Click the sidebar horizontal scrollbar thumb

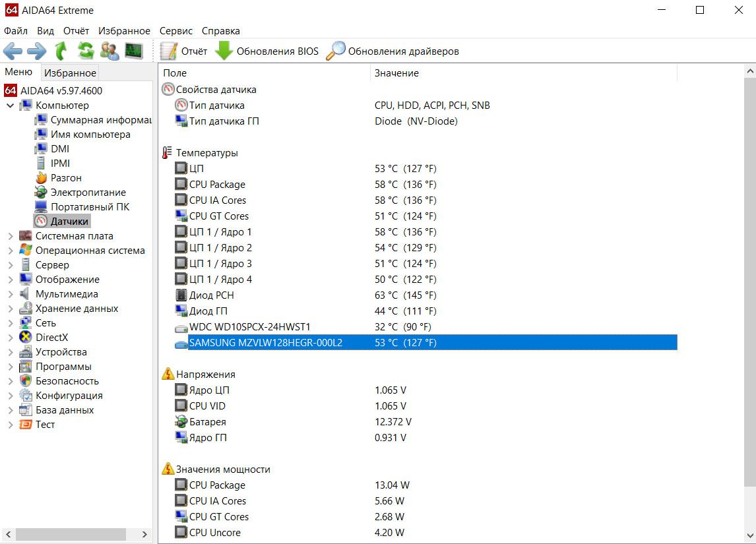[x=71, y=534]
